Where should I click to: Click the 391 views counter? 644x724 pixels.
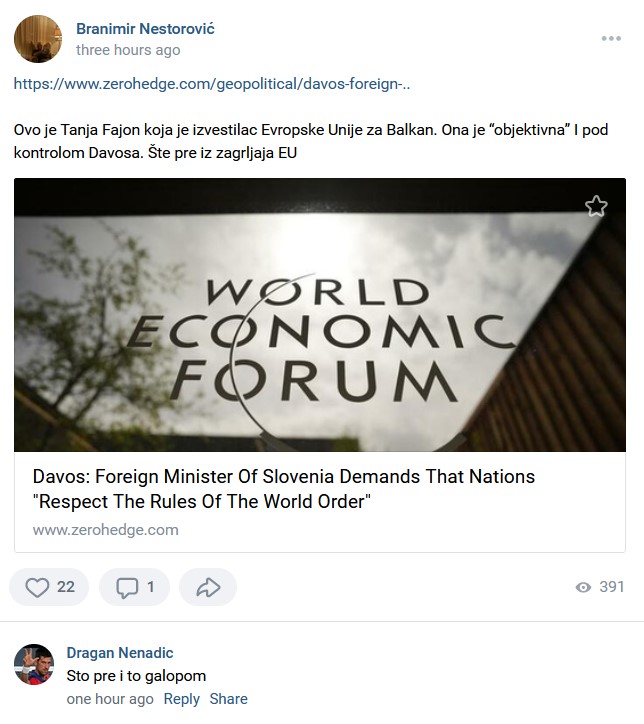click(x=612, y=587)
